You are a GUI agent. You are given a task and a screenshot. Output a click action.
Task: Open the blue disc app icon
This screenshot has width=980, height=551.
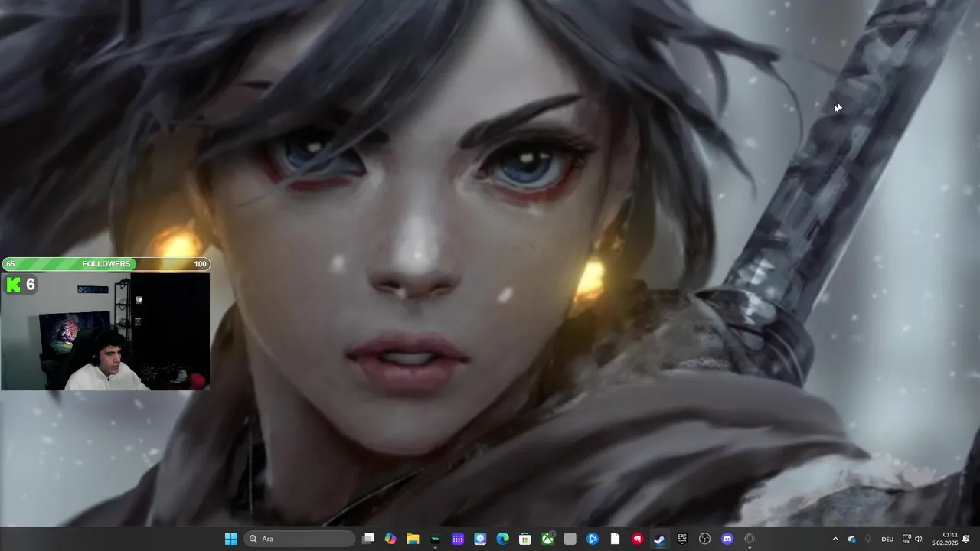pyautogui.click(x=480, y=539)
